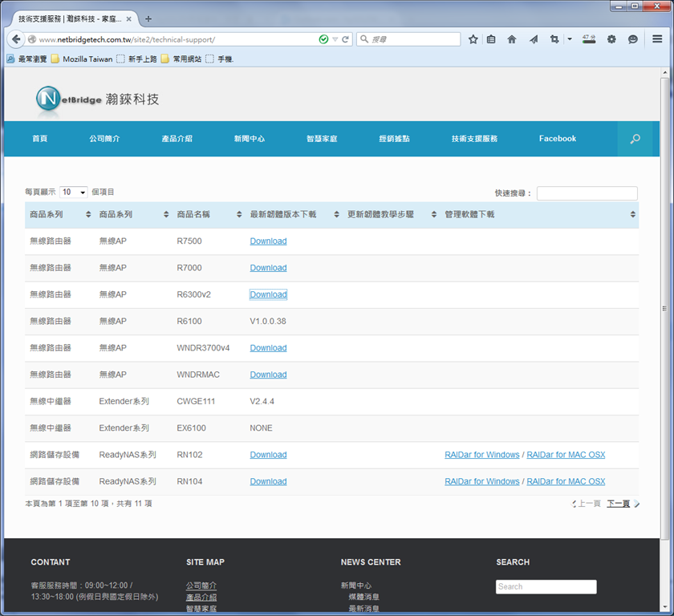The image size is (674, 616).
Task: Open 產品介紹 navigation menu item
Action: coord(177,139)
